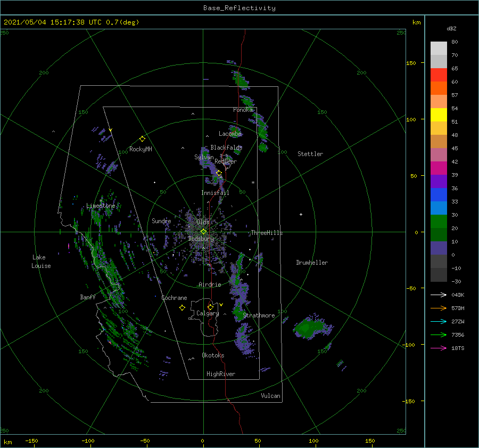Pick the slate-purple 0–10 dBZ swatch
This screenshot has height=448, width=479.
439,248
